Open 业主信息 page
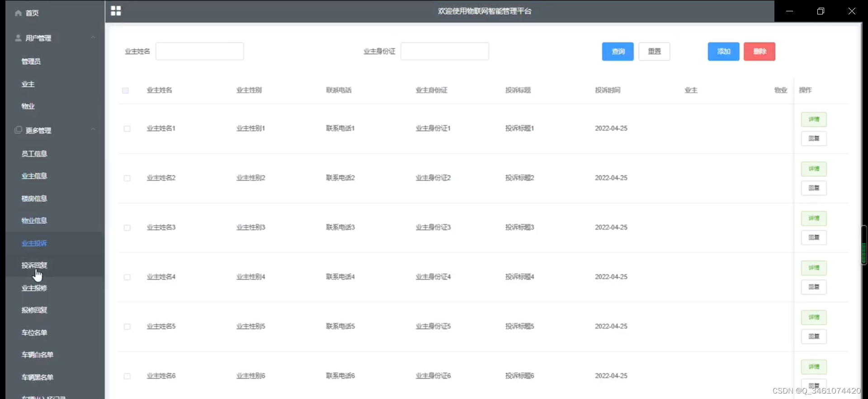The width and height of the screenshot is (868, 399). tap(34, 176)
